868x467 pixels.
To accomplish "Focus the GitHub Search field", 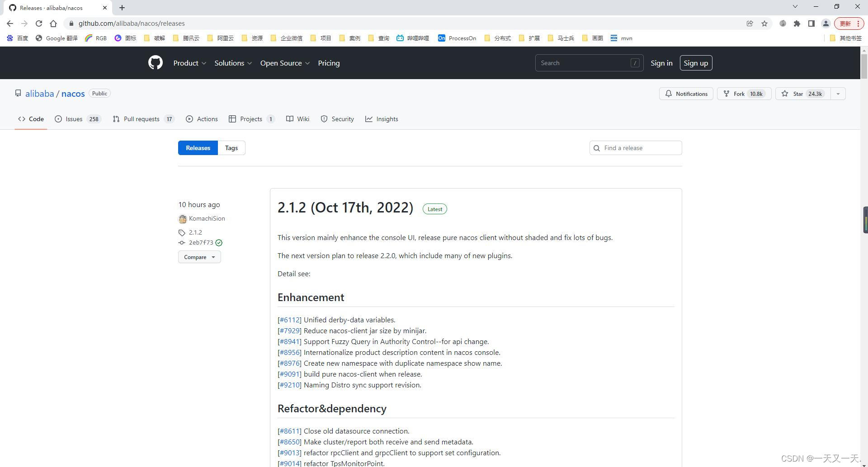I will [x=589, y=63].
